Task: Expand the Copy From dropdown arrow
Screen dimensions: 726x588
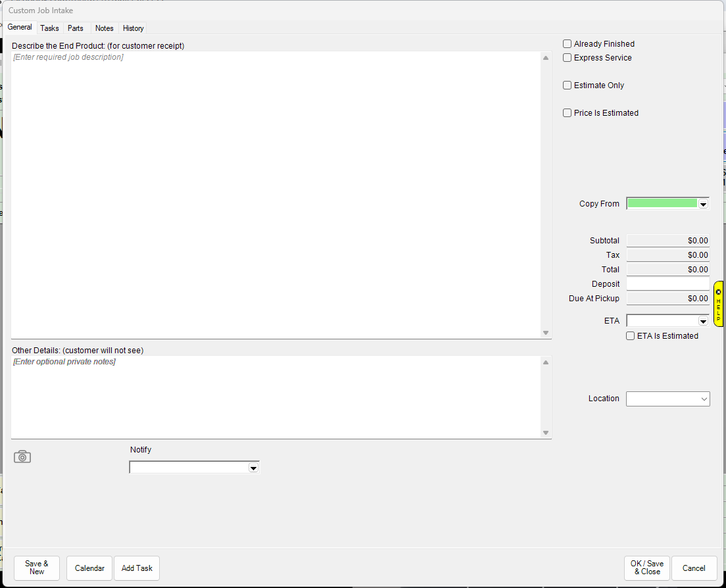Action: coord(703,205)
